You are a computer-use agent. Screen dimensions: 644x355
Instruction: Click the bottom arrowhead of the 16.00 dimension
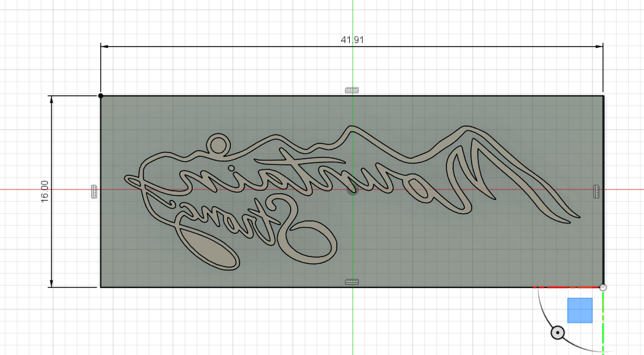click(x=51, y=284)
